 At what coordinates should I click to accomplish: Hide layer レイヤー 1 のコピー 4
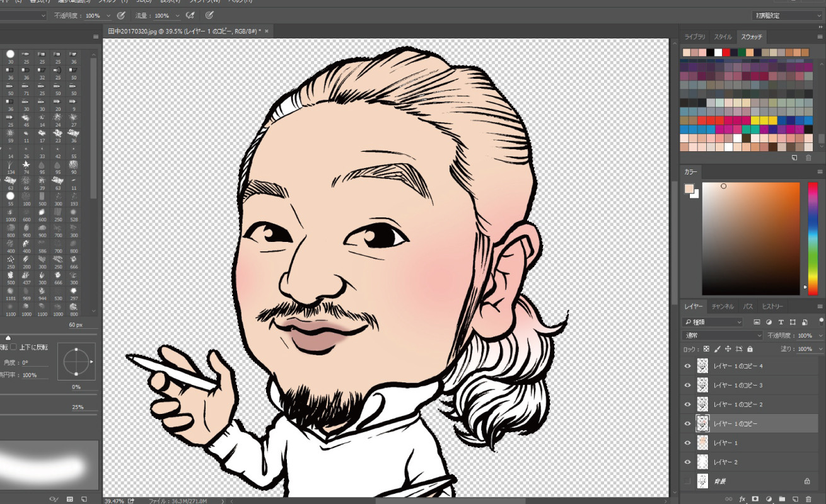(x=688, y=366)
